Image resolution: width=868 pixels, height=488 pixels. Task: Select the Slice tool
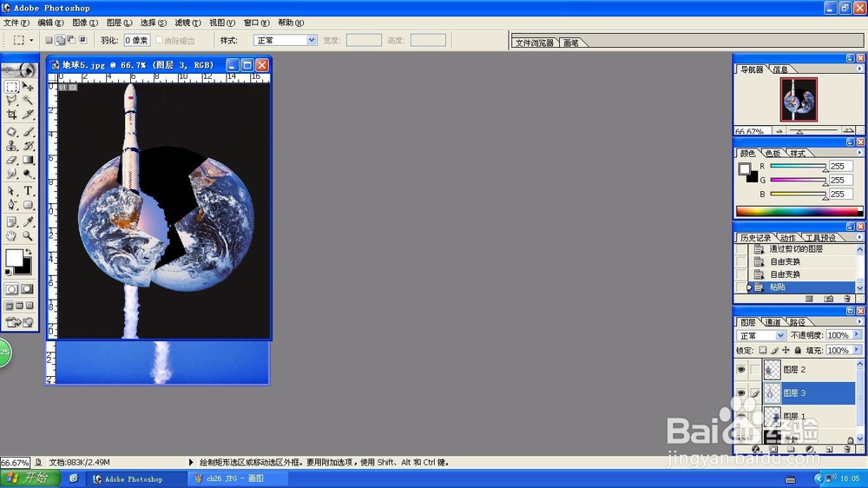[28, 114]
